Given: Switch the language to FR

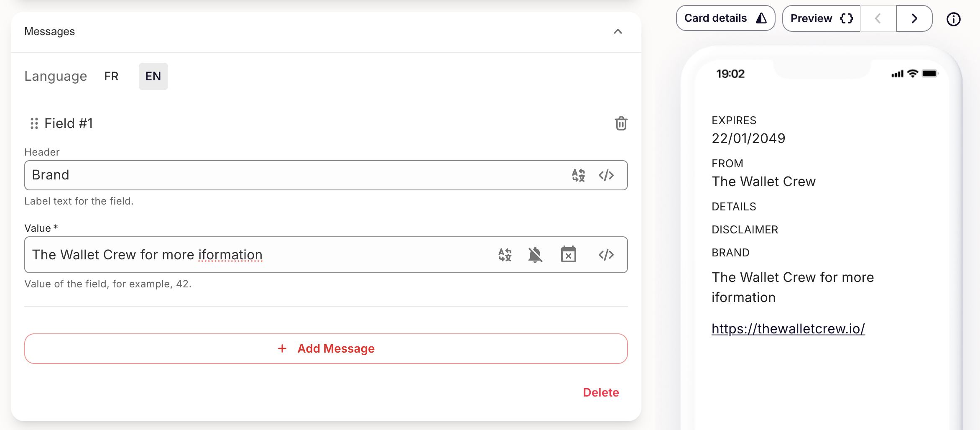Looking at the screenshot, I should pyautogui.click(x=111, y=76).
